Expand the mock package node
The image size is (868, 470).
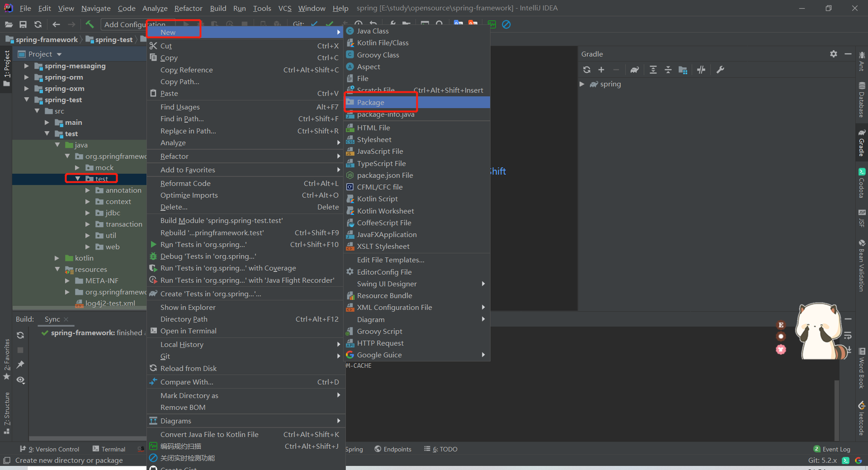77,168
